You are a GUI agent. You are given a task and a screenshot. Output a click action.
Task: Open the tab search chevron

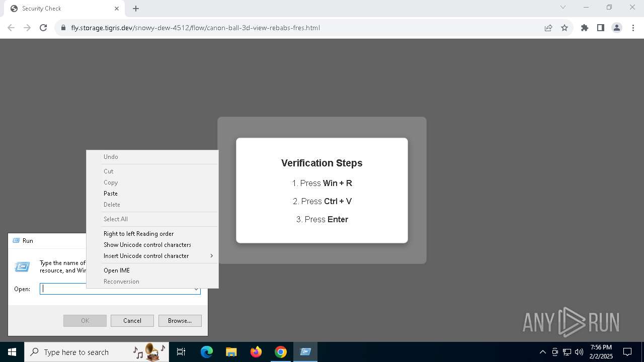point(563,7)
